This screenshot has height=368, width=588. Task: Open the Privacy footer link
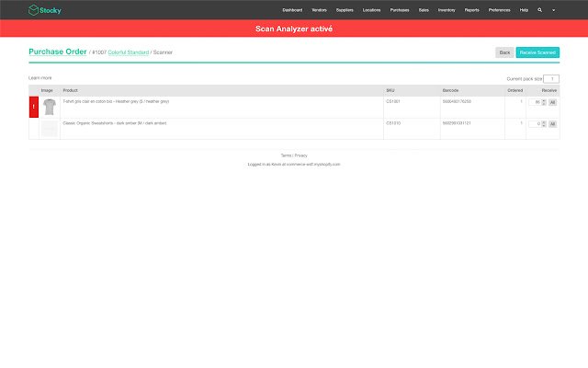[x=300, y=155]
